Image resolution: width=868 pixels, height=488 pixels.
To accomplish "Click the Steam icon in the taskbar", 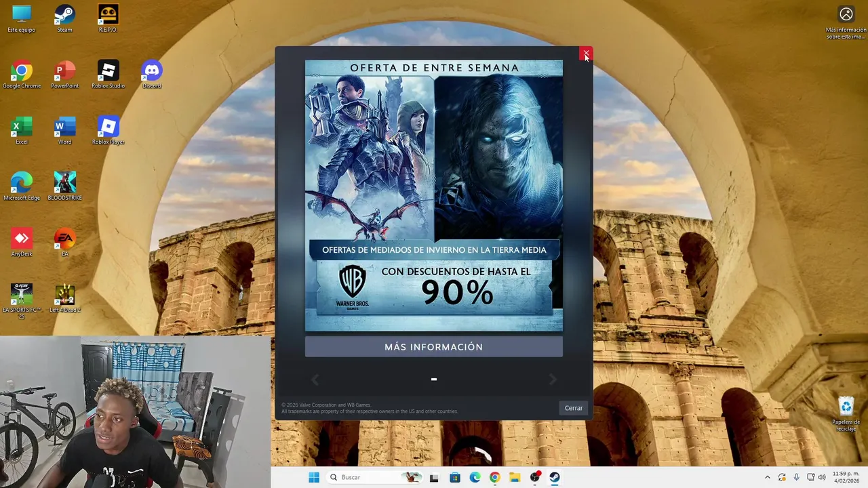I will click(555, 477).
